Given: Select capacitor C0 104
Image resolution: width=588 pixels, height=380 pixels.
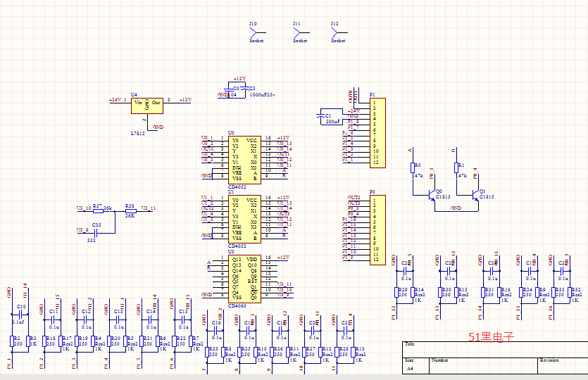Looking at the screenshot, I should (228, 89).
